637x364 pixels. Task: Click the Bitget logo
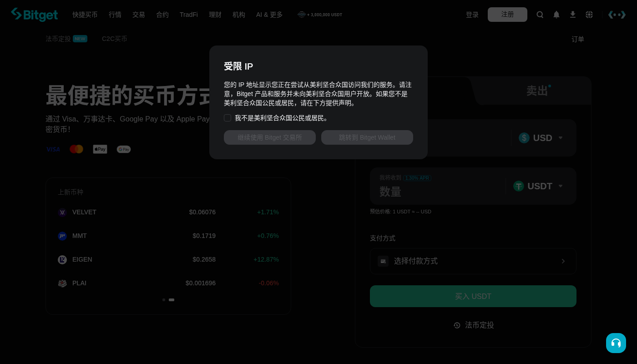pyautogui.click(x=35, y=15)
